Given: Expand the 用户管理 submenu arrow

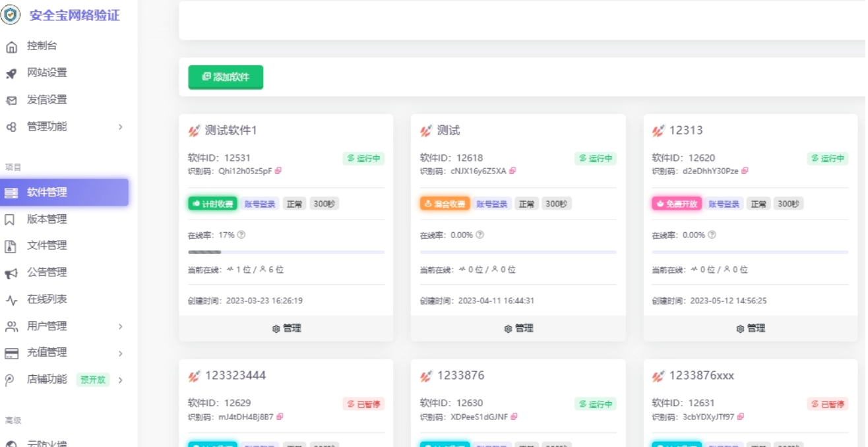Looking at the screenshot, I should click(121, 326).
